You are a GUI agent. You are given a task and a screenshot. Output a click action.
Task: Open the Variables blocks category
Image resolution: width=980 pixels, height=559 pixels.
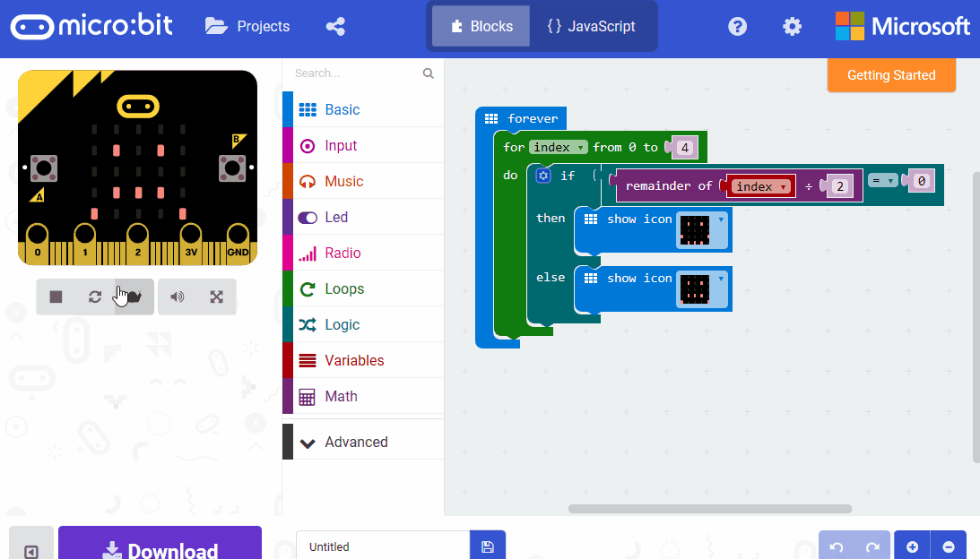tap(363, 360)
